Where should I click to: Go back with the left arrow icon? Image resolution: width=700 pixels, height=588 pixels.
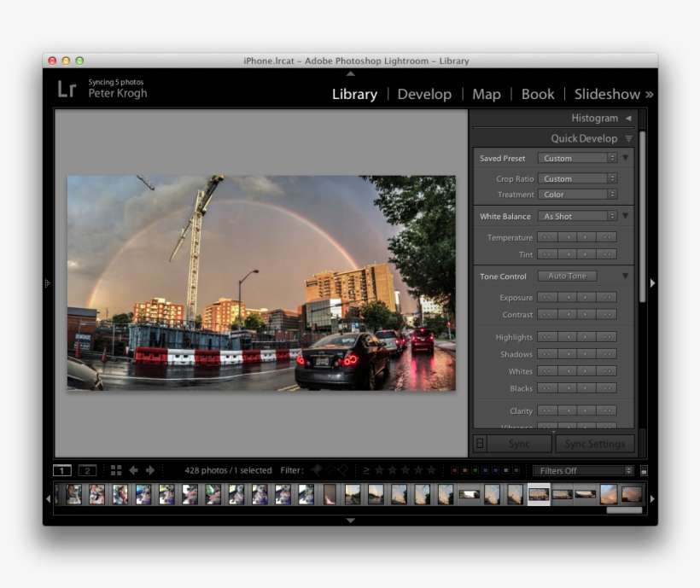click(133, 470)
